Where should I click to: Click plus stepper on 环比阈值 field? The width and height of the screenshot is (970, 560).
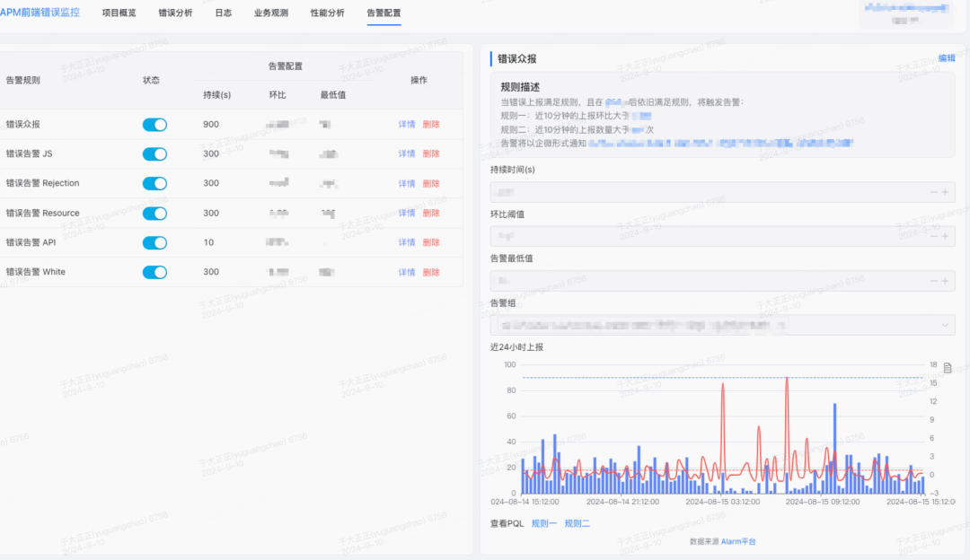click(945, 236)
